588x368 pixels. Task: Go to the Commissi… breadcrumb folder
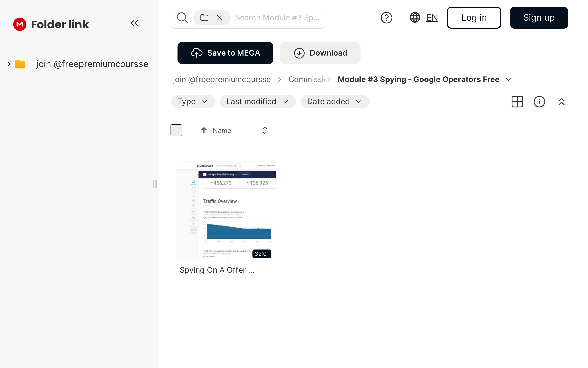pyautogui.click(x=306, y=80)
